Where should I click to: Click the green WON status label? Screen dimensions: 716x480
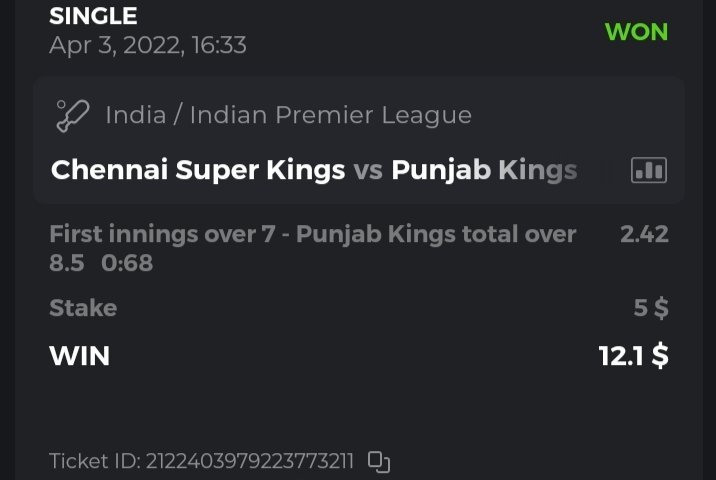[636, 31]
